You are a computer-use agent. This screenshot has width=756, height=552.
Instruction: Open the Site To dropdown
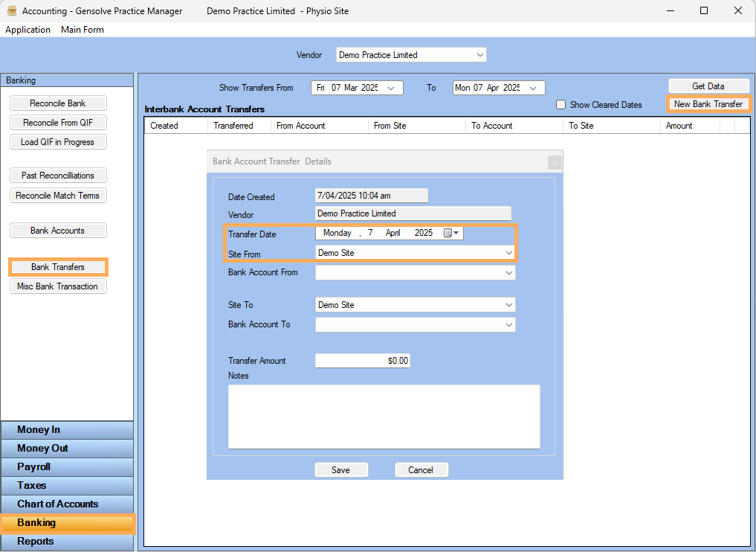pyautogui.click(x=509, y=305)
